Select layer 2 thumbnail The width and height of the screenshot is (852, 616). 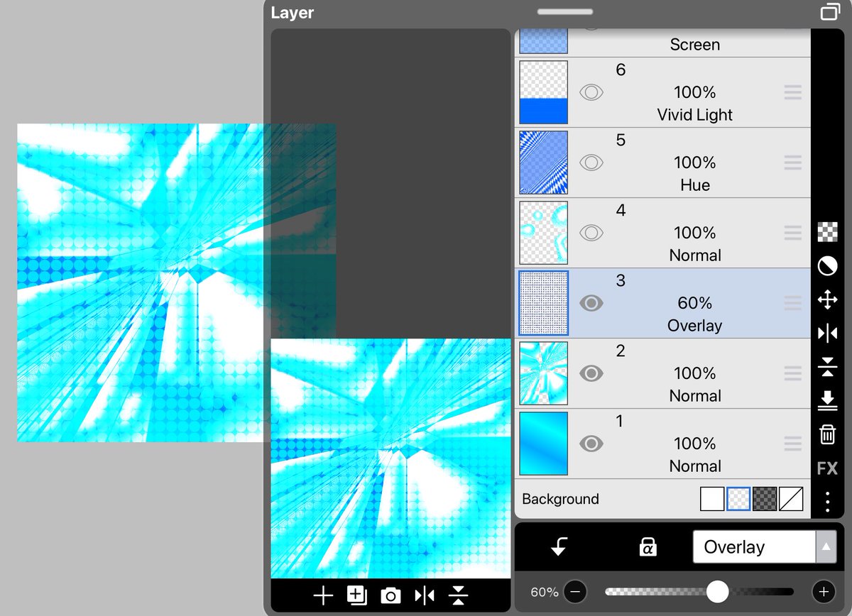544,373
